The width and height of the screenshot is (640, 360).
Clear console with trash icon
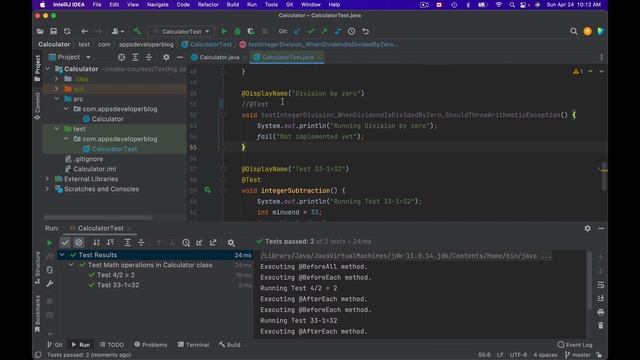pyautogui.click(x=601, y=326)
